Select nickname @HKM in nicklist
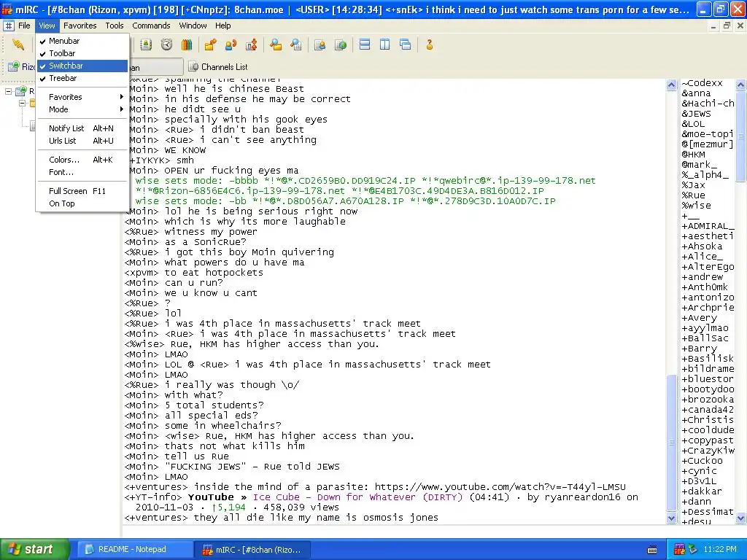Viewport: 747px width, 560px height. tap(693, 155)
